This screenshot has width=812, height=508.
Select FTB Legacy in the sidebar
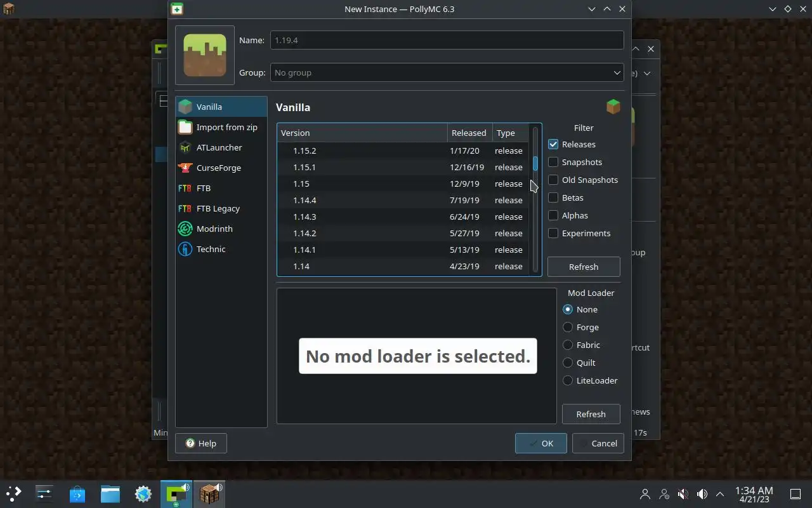(x=221, y=208)
